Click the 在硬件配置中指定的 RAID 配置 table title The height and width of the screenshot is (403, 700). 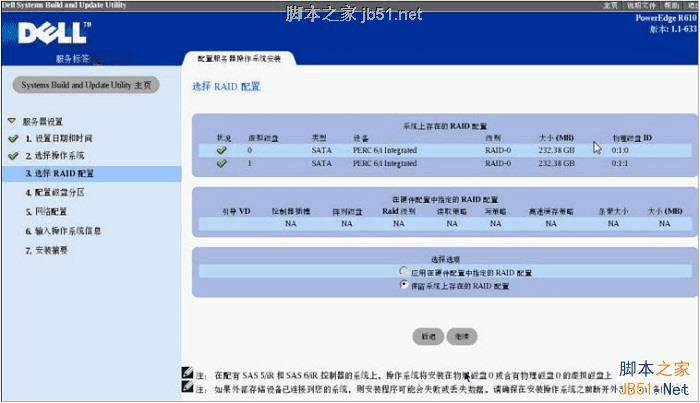click(x=445, y=199)
